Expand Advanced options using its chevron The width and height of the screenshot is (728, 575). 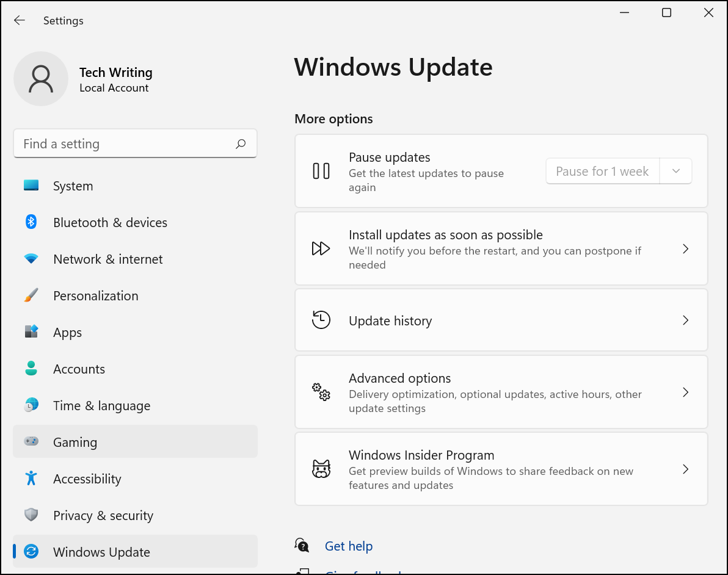point(685,392)
